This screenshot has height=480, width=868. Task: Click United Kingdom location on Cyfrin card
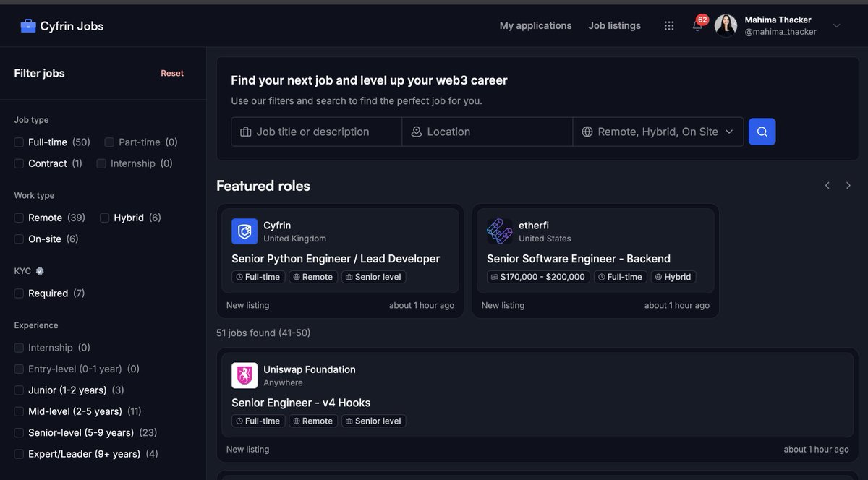coord(294,239)
